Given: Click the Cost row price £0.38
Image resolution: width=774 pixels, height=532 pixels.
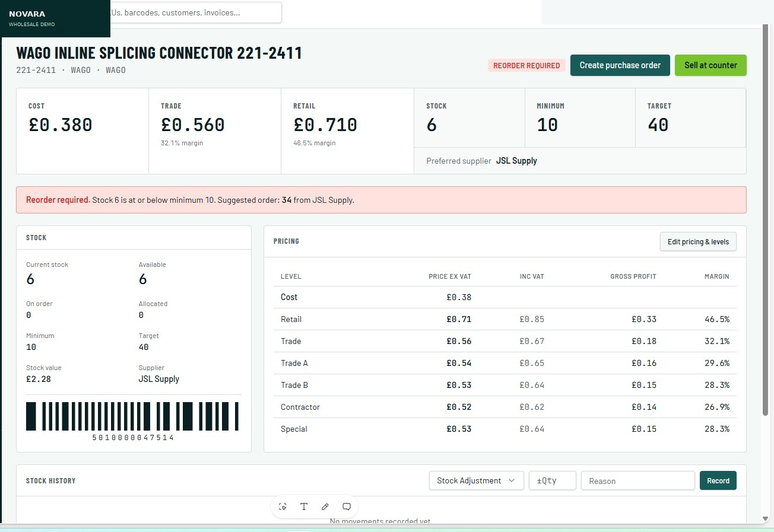Looking at the screenshot, I should (459, 297).
